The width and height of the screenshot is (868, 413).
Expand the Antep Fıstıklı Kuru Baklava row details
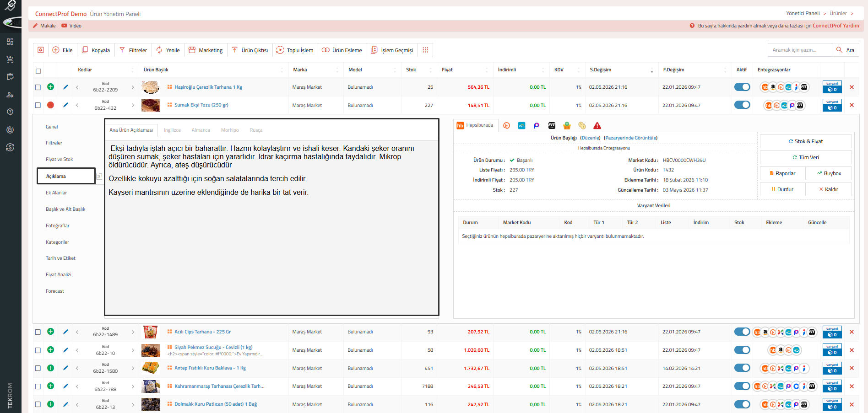(51, 368)
